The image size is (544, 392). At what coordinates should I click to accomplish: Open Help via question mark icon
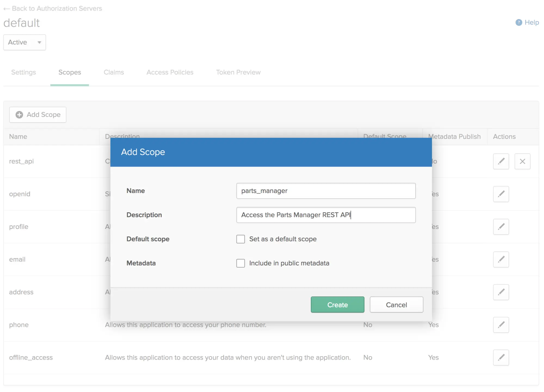pyautogui.click(x=518, y=23)
